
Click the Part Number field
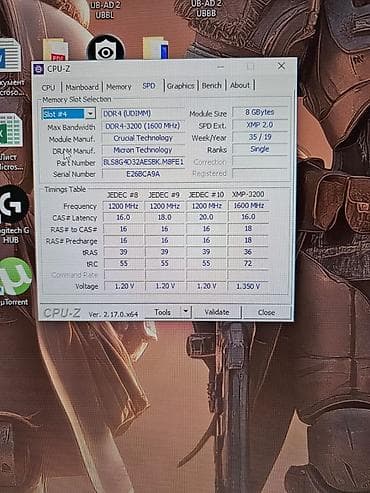point(143,162)
